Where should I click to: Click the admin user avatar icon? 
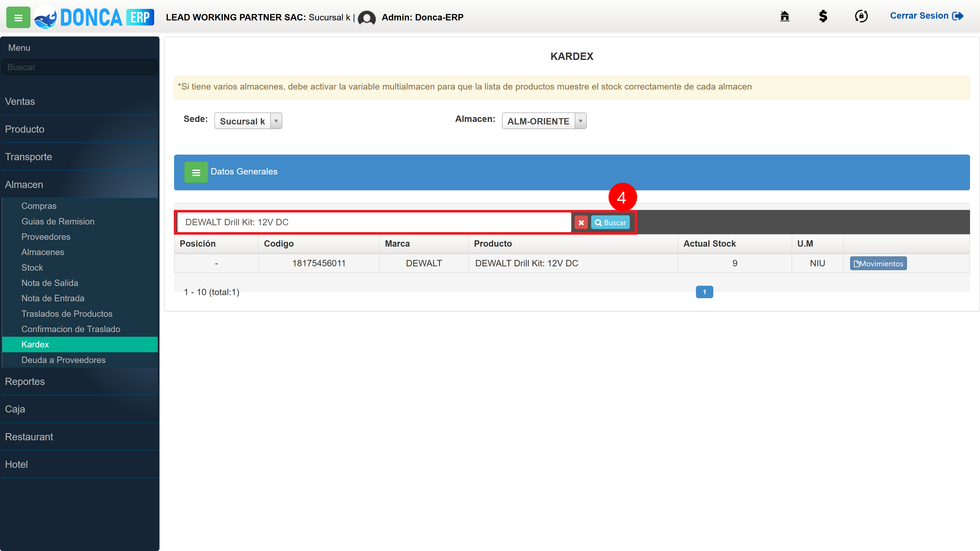point(367,18)
